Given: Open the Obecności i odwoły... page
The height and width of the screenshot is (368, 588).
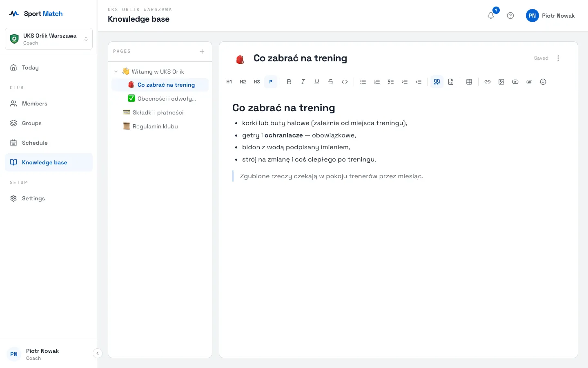Looking at the screenshot, I should point(160,99).
